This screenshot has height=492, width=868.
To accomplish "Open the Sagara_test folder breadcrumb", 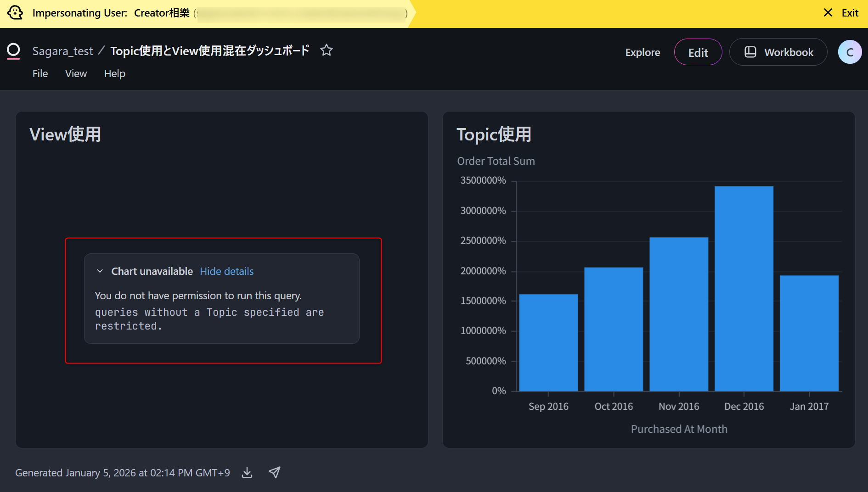I will [62, 50].
